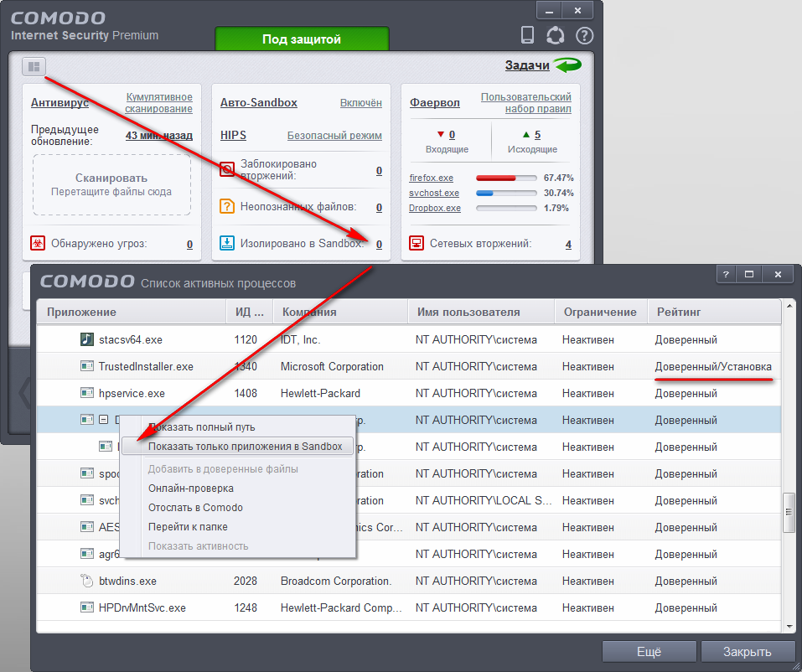Click the red incoming connections triangle
802x672 pixels.
(x=440, y=134)
